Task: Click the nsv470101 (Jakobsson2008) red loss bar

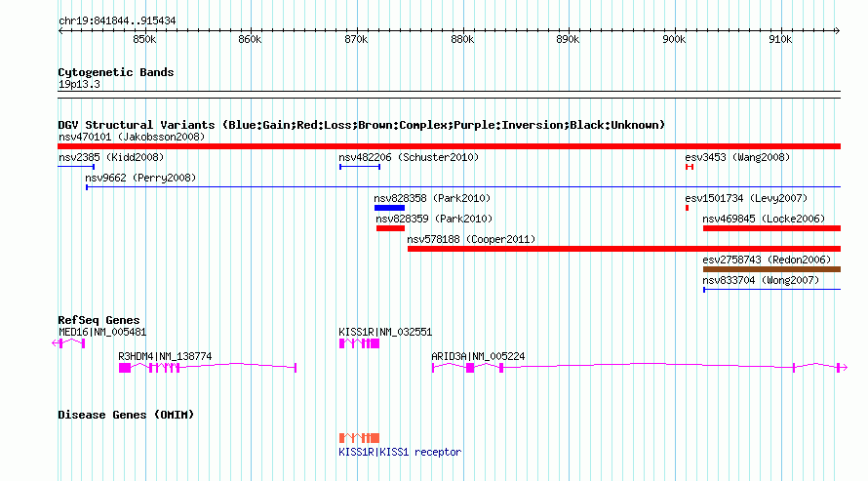Action: point(449,146)
